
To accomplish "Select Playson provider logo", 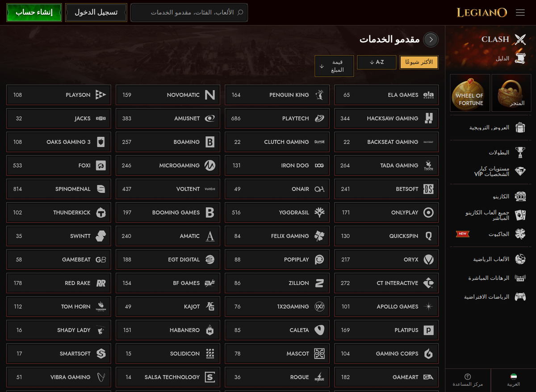I will click(101, 95).
